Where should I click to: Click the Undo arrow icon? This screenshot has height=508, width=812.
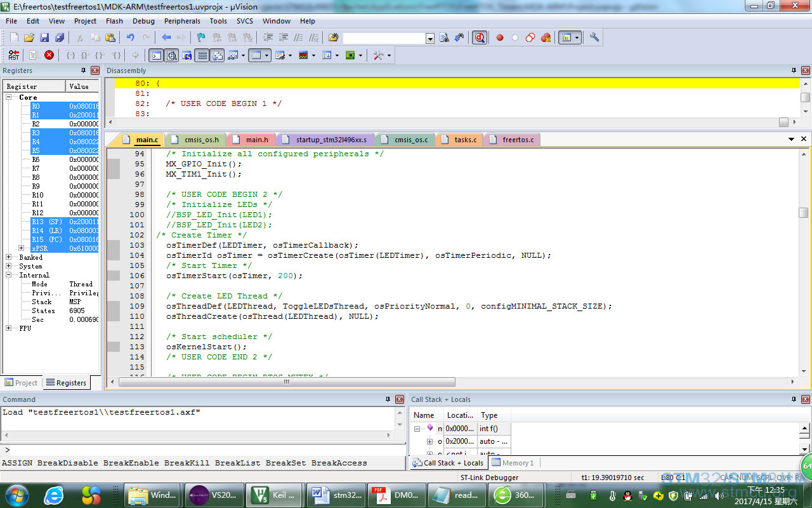[130, 37]
